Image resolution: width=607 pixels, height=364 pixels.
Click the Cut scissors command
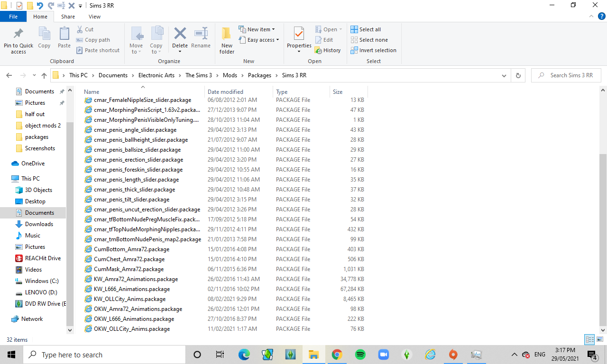click(85, 29)
